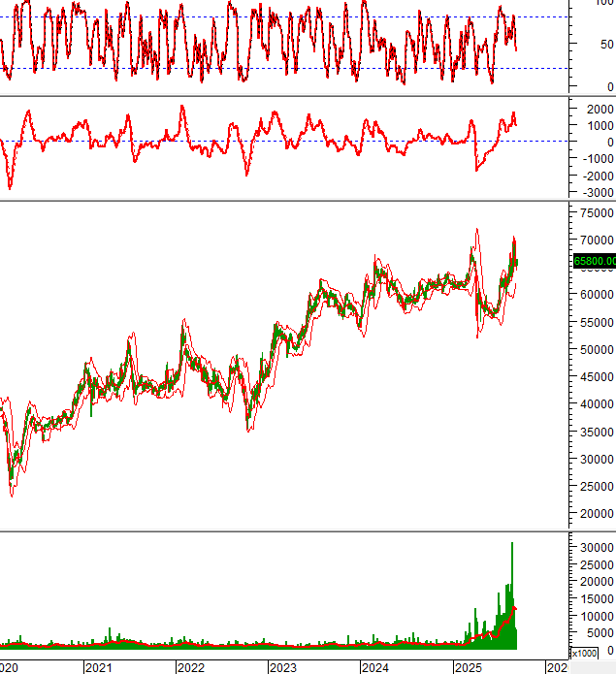Click the -1000 indicator axis value
This screenshot has height=674, width=616.
coord(598,159)
